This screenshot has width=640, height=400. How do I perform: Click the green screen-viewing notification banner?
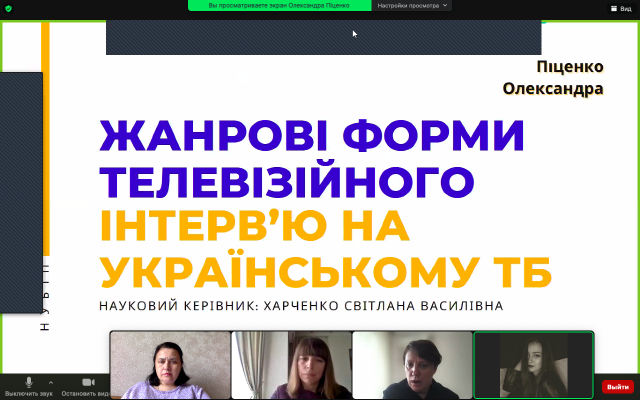[x=280, y=6]
